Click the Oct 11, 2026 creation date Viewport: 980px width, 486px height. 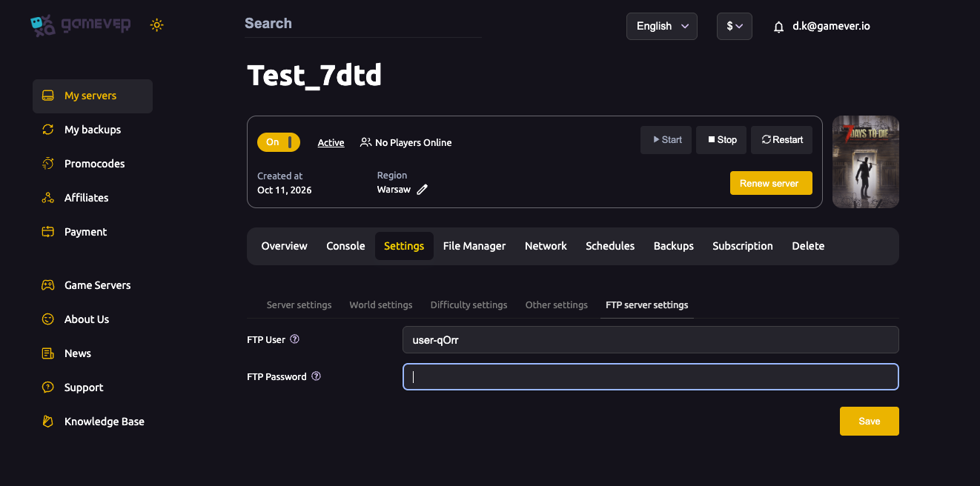pos(285,190)
